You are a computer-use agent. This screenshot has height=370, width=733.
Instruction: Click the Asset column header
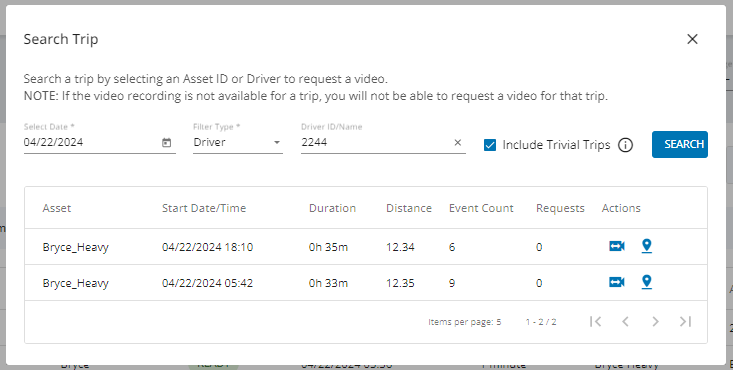[57, 208]
